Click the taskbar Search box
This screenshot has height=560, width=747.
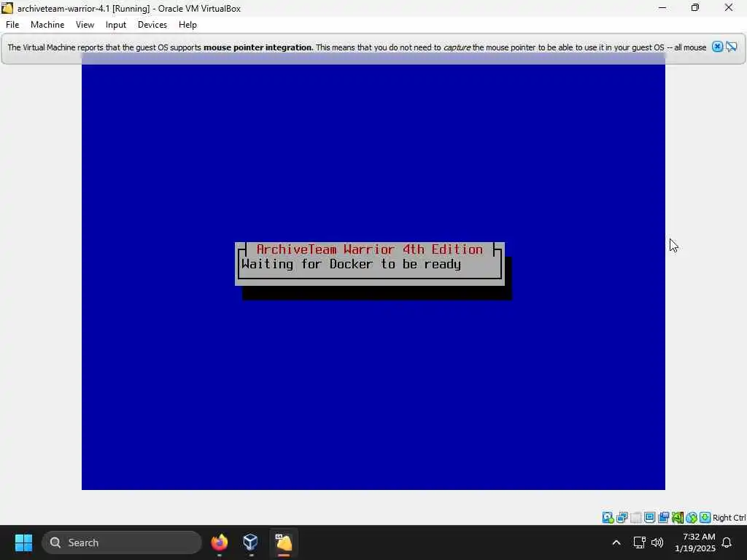(122, 542)
